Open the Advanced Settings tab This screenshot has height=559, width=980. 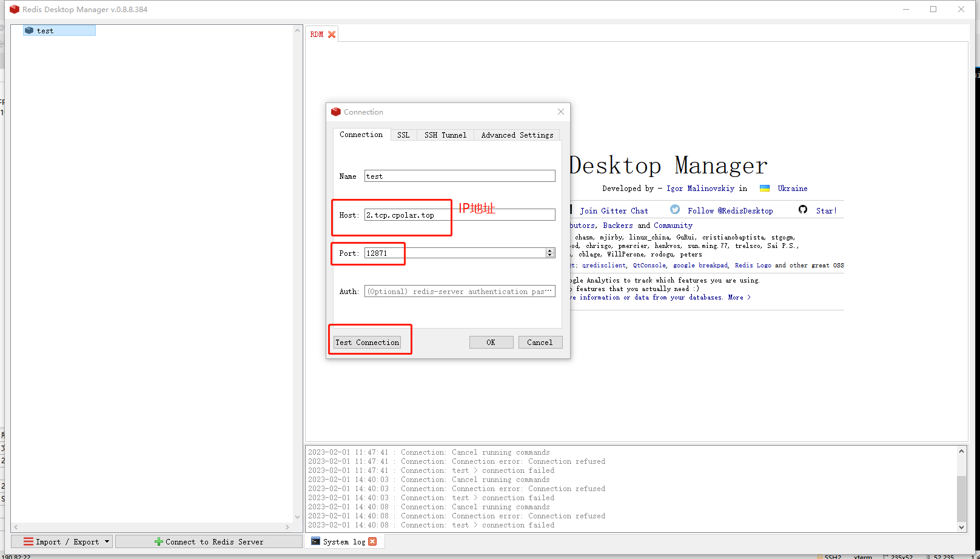[517, 135]
